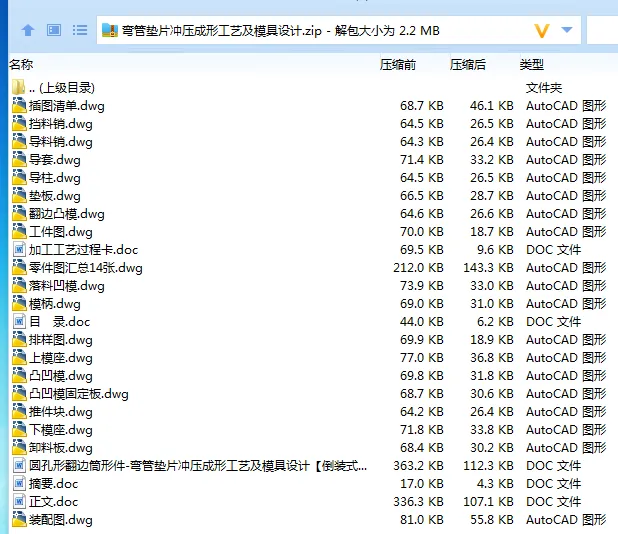Image resolution: width=618 pixels, height=534 pixels.
Task: Click the 336.3 KB size value
Action: coord(418,502)
